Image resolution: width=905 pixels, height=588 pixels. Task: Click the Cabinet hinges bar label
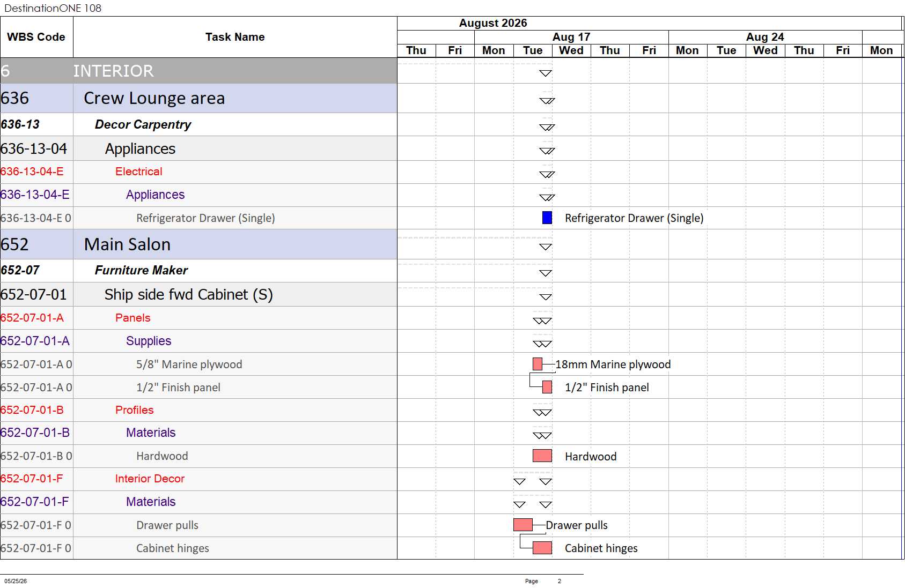click(x=601, y=548)
